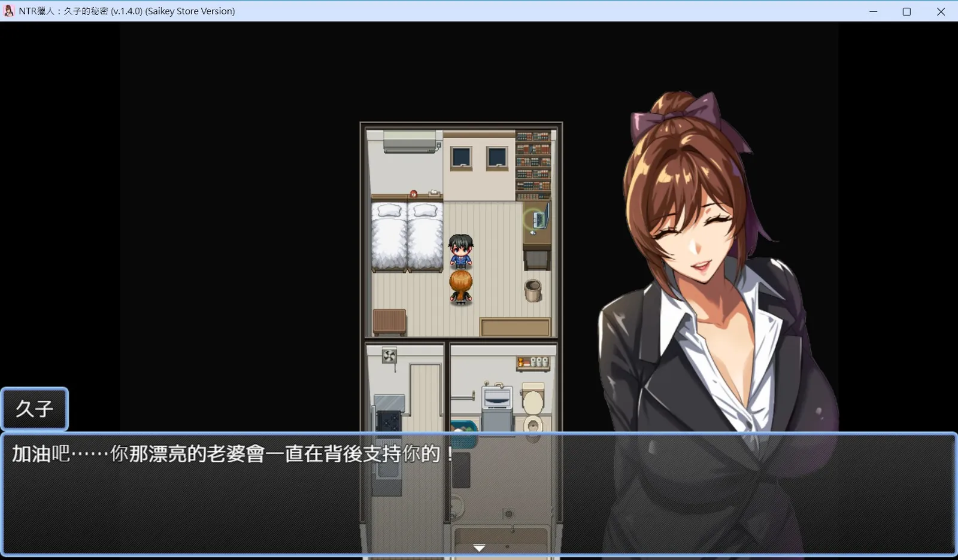Maximize the game window
The height and width of the screenshot is (560, 958).
click(x=907, y=11)
